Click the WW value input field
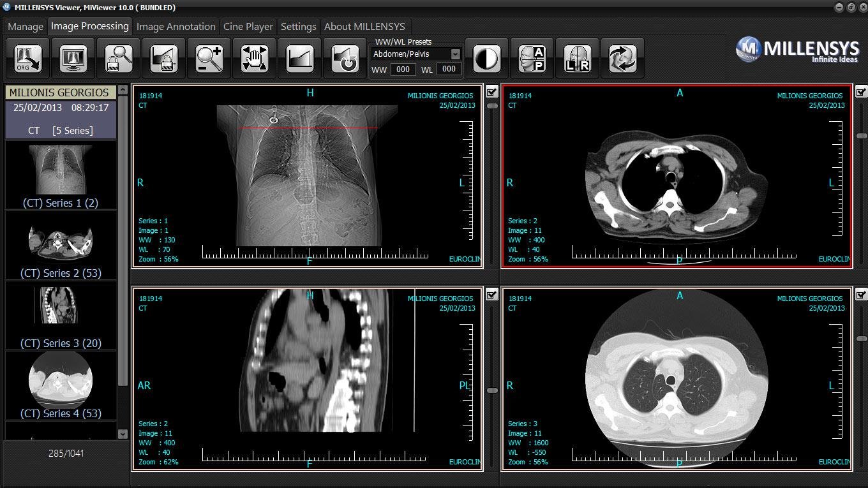868x488 pixels. coord(403,70)
